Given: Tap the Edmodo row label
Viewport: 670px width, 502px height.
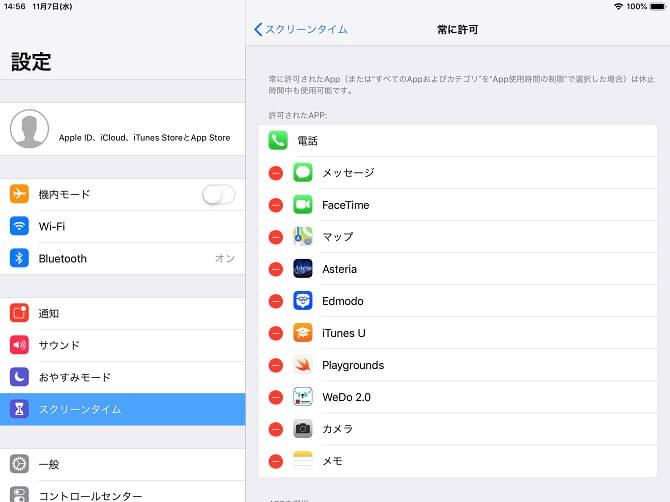Looking at the screenshot, I should (343, 301).
